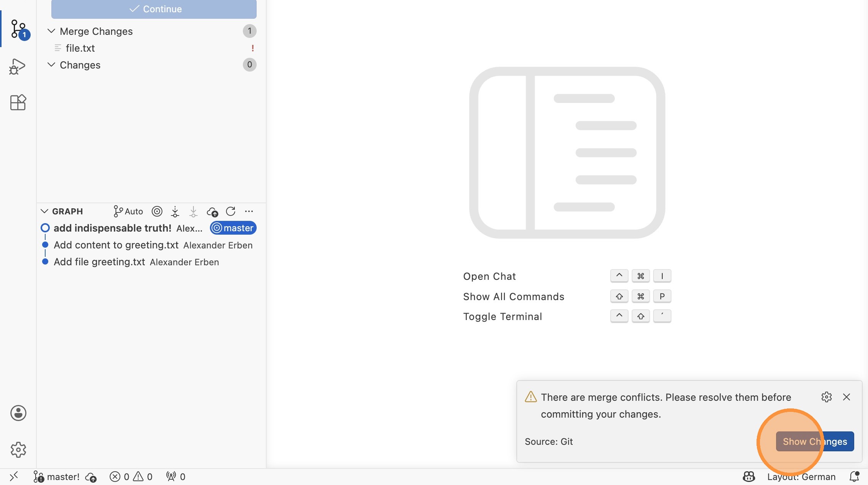Image resolution: width=868 pixels, height=485 pixels.
Task: Collapse the Merge Changes section
Action: [x=51, y=31]
